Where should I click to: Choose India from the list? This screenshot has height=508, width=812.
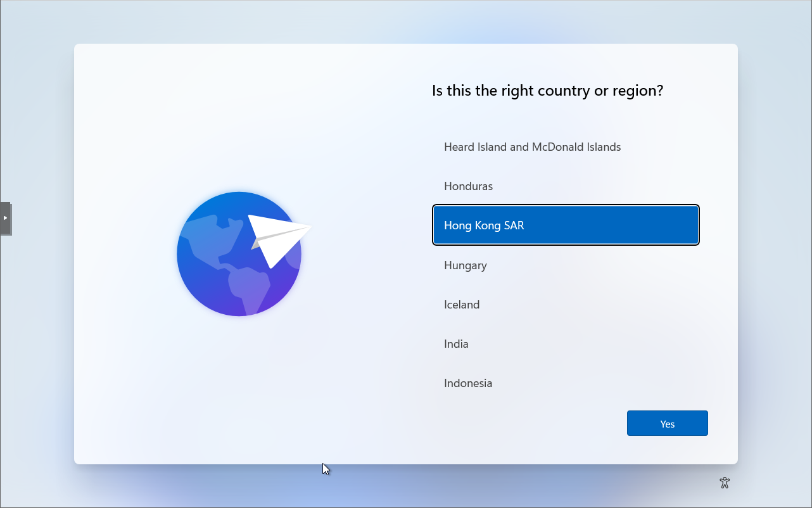point(456,344)
